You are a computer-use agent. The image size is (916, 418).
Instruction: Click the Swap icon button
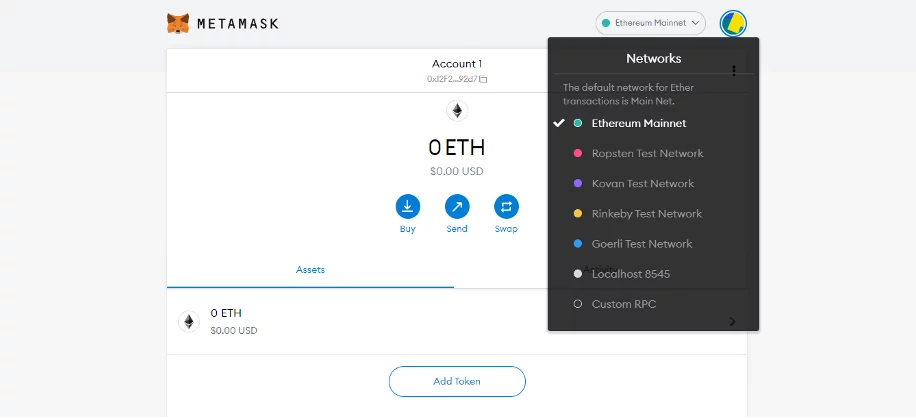(506, 207)
